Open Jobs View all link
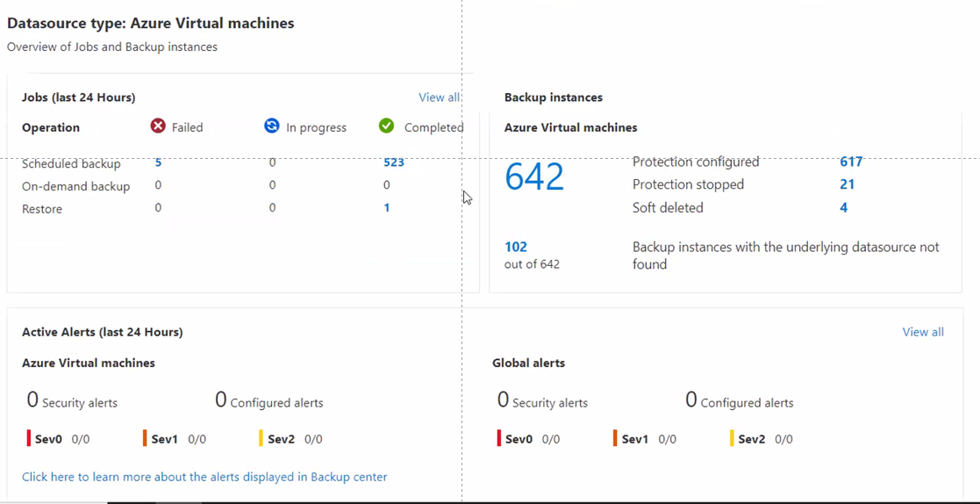Viewport: 980px width, 504px height. click(439, 97)
